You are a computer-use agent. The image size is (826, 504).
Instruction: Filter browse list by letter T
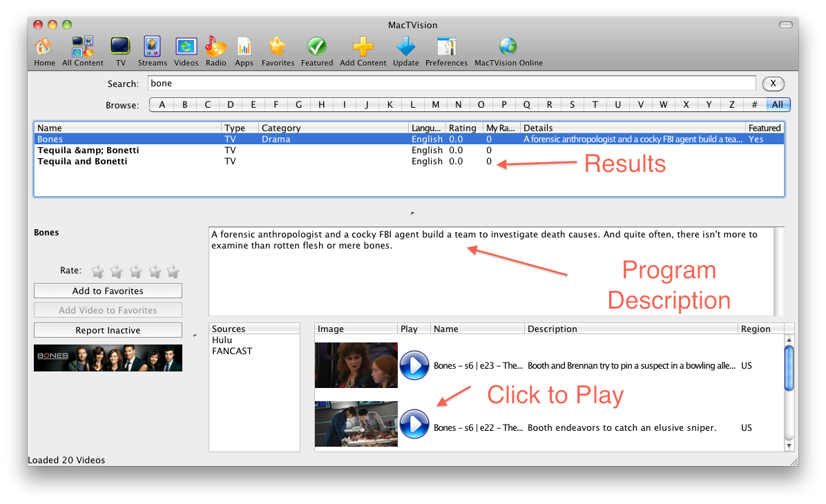click(x=595, y=105)
